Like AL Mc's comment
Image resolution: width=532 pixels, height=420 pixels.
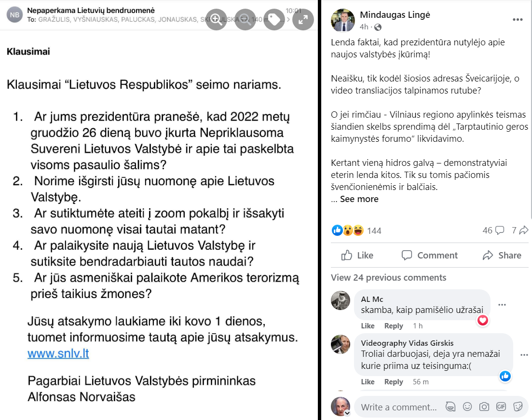[368, 326]
